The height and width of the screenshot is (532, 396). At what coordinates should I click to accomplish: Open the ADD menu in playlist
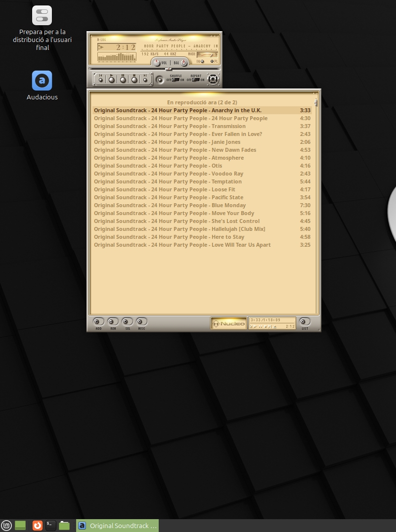coord(98,322)
